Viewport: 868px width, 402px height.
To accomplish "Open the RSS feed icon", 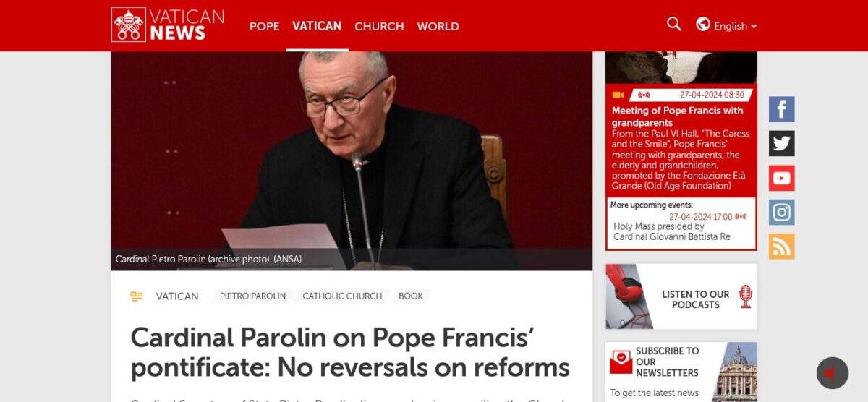I will (781, 246).
